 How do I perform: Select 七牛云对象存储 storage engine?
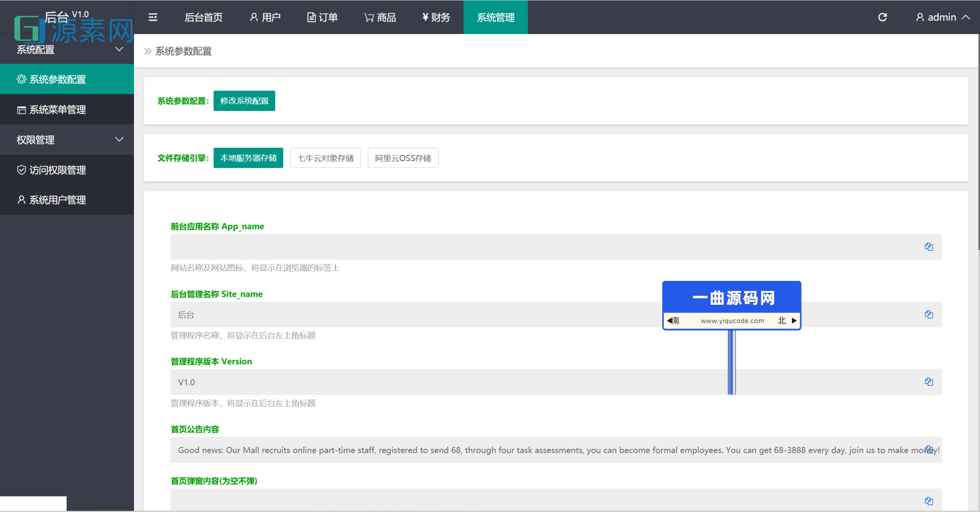[325, 158]
